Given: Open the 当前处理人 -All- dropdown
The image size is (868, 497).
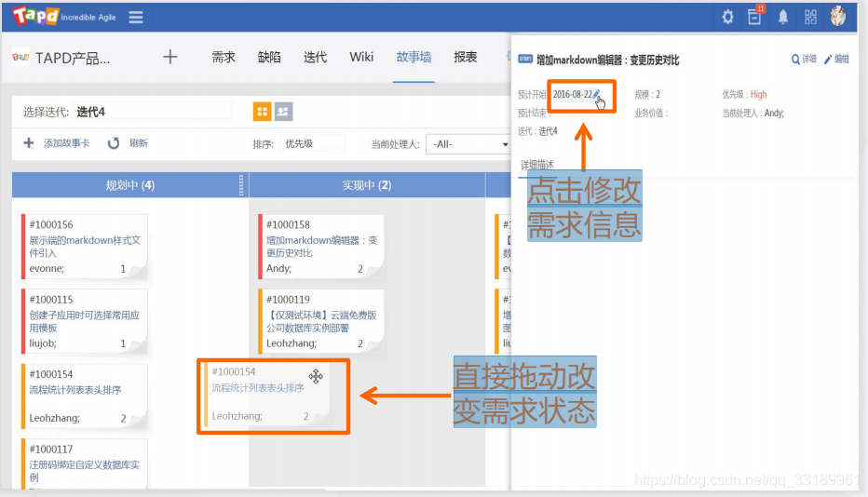Looking at the screenshot, I should tap(468, 144).
